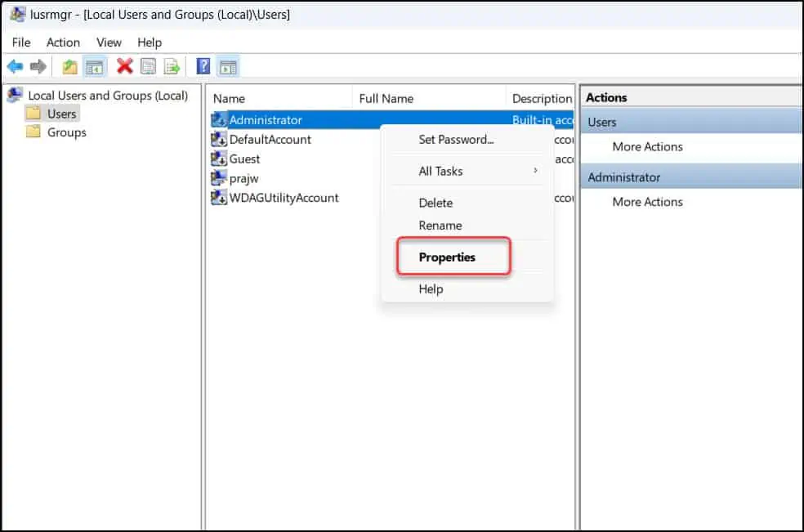The image size is (804, 532).
Task: Select the DefaultAccount row text
Action: tap(270, 140)
